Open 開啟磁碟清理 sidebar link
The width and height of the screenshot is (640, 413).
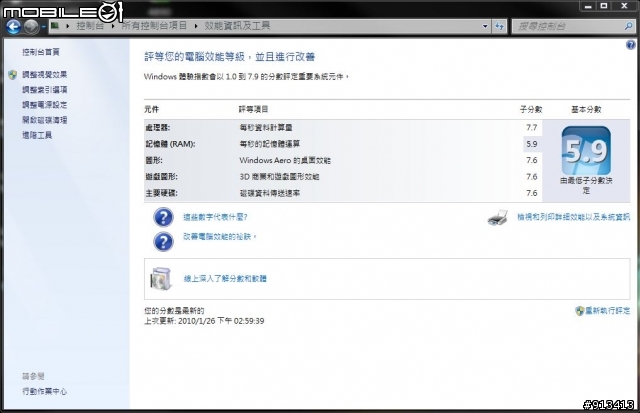point(44,120)
